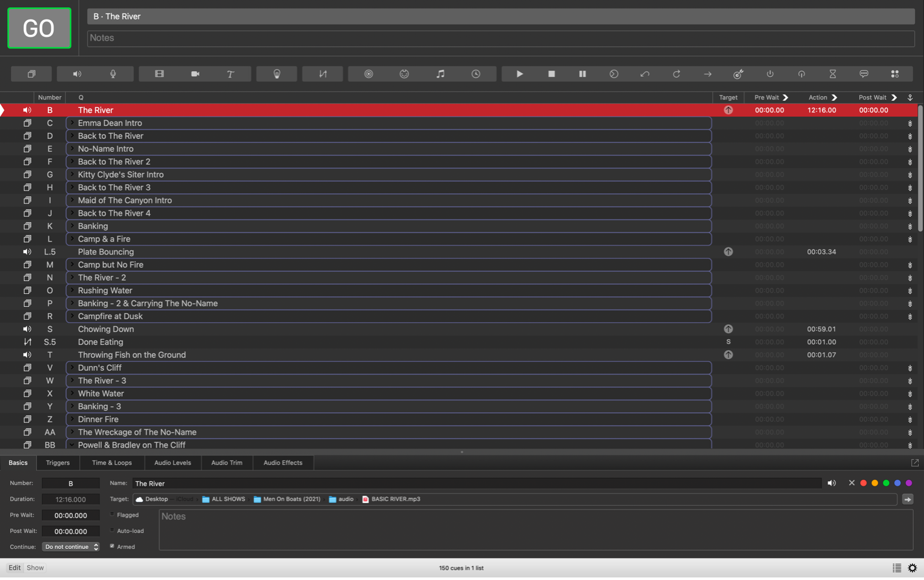Add a new Mic cue from toolbar
Image resolution: width=924 pixels, height=580 pixels.
click(113, 74)
